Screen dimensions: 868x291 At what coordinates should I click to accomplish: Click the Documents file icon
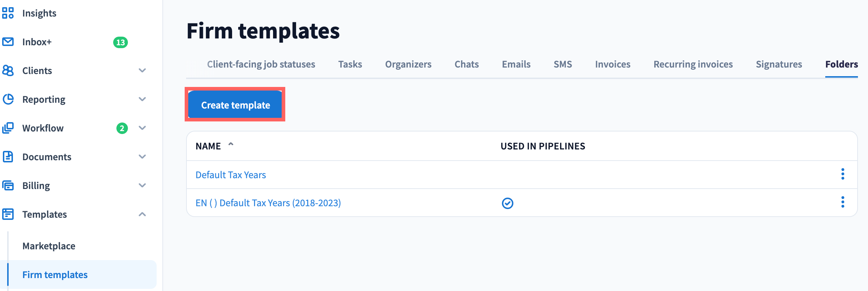click(x=8, y=157)
